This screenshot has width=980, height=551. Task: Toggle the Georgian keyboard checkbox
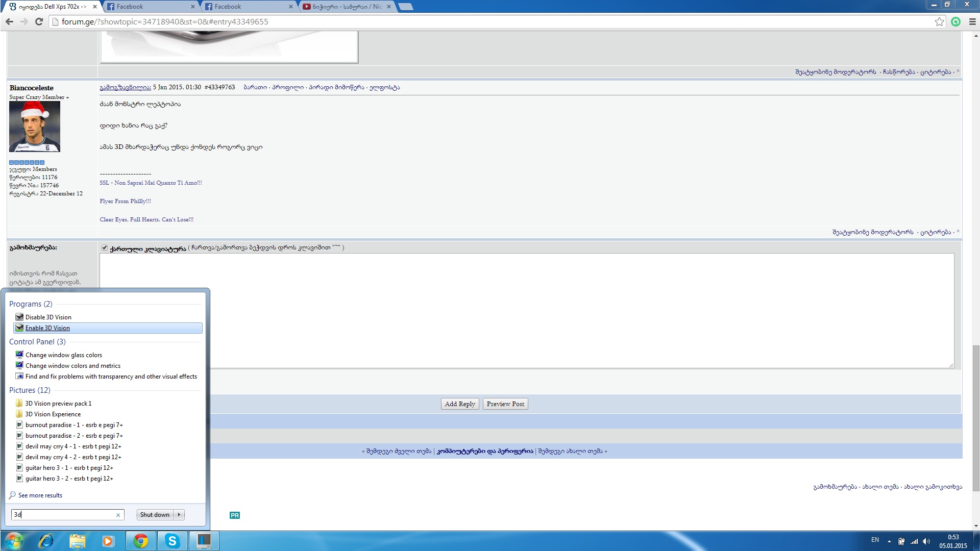coord(105,248)
